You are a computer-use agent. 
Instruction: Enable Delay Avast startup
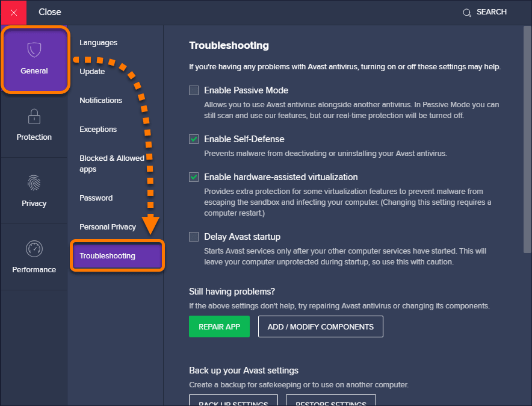194,236
